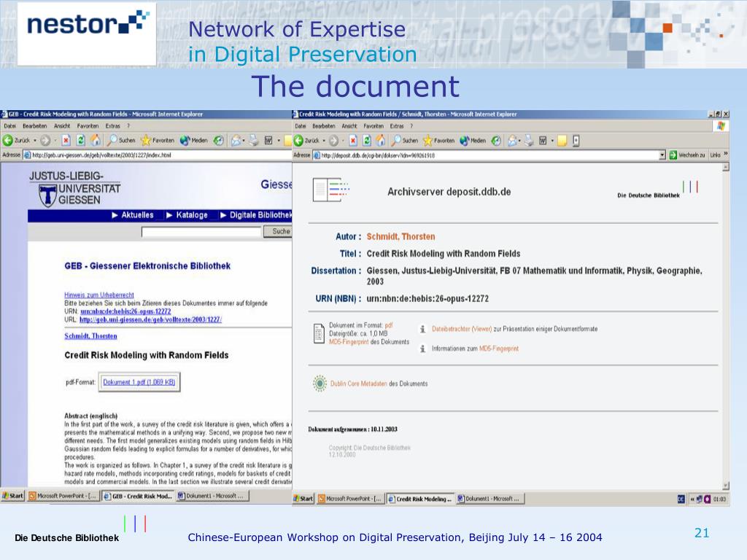Open History icon in deposit.ddb.de window
Screen dimensions: 747x560
click(x=496, y=141)
